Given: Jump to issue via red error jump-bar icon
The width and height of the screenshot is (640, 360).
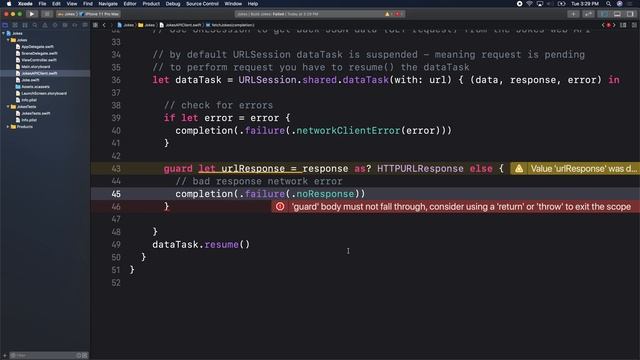Looking at the screenshot, I should coord(608,25).
